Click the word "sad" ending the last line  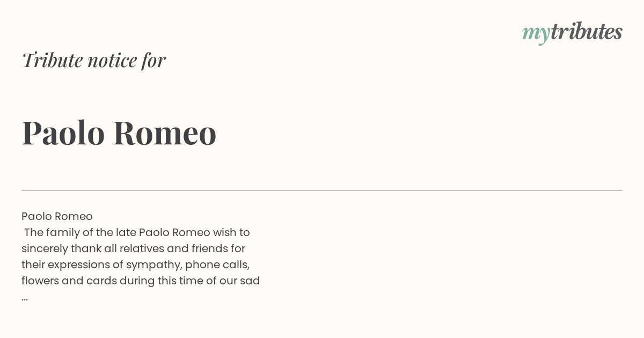point(250,281)
